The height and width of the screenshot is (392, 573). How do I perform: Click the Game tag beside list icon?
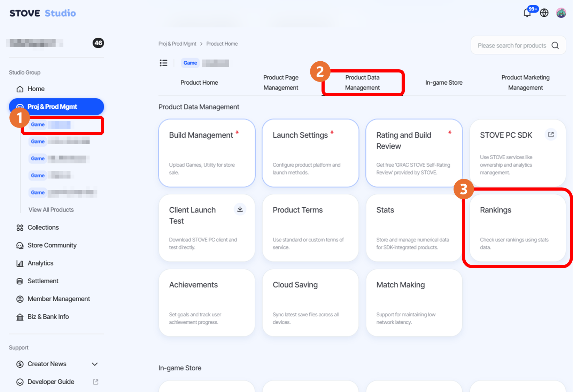(x=190, y=63)
